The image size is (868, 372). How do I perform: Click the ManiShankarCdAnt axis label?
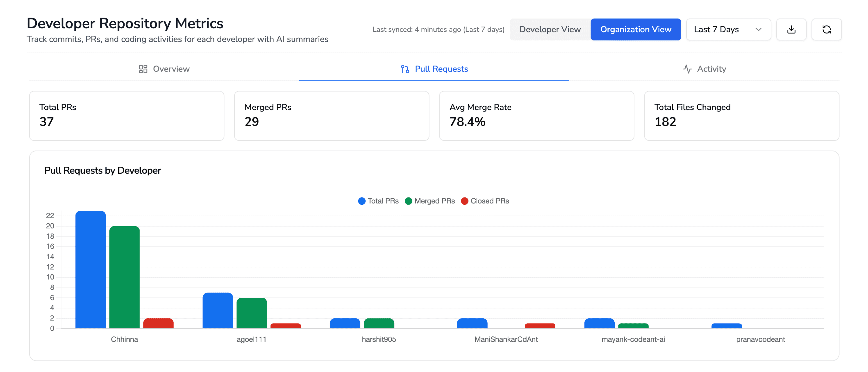[x=506, y=339]
